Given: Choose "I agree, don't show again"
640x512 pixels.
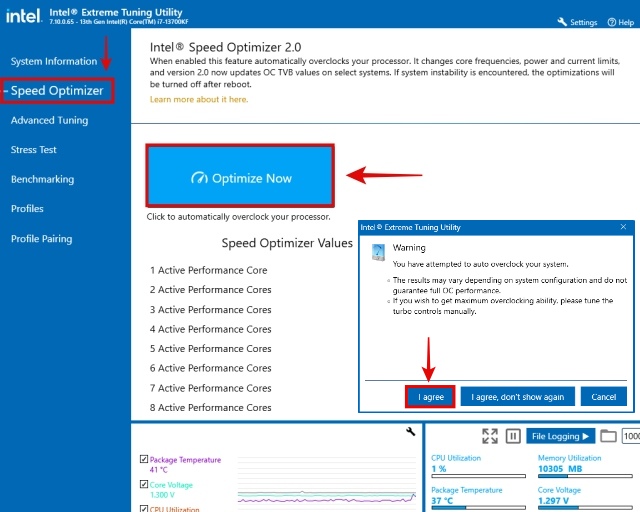Looking at the screenshot, I should pos(518,397).
